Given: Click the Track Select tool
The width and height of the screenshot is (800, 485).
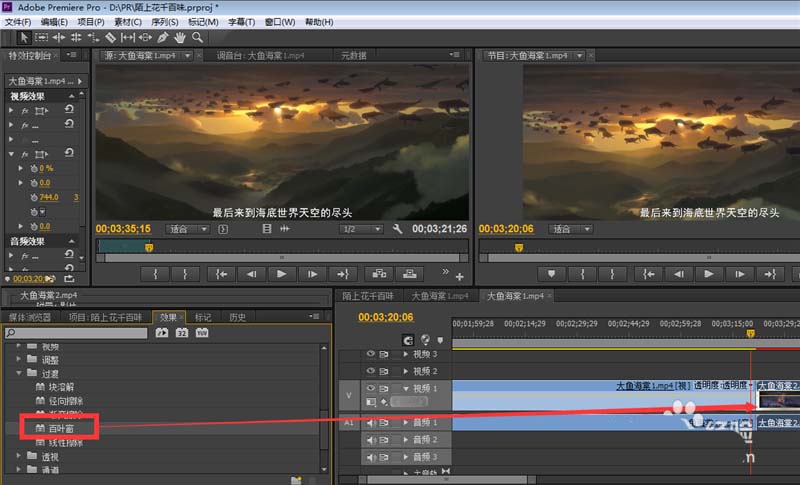Looking at the screenshot, I should 41,37.
